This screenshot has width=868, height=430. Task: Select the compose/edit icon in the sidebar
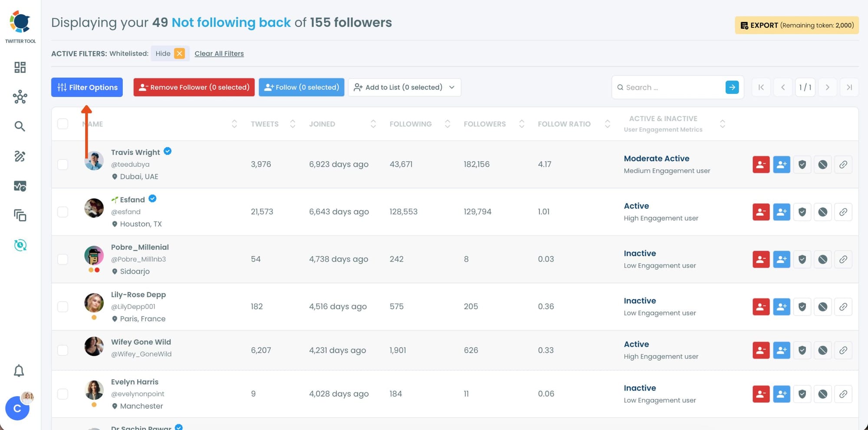pyautogui.click(x=20, y=157)
